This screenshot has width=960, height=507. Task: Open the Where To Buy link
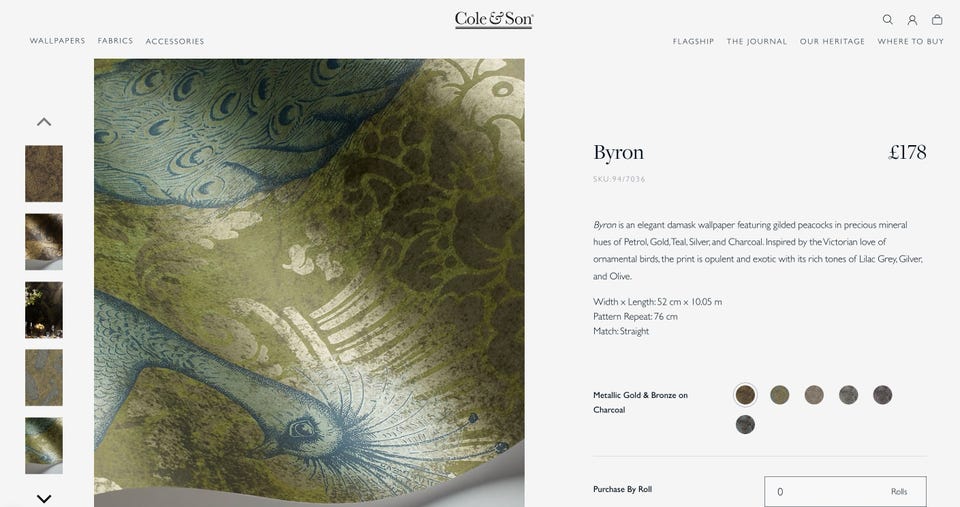pos(910,41)
